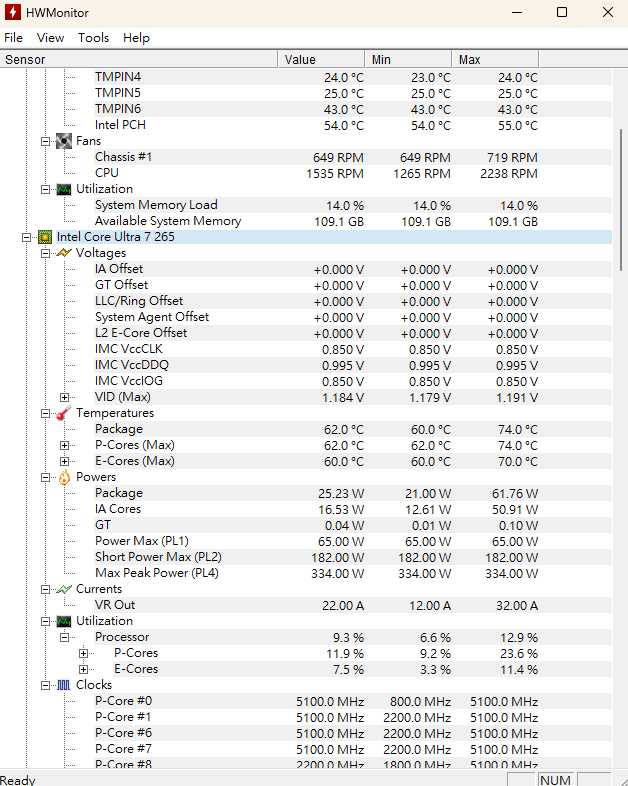
Task: Collapse the Fans section
Action: pos(46,141)
